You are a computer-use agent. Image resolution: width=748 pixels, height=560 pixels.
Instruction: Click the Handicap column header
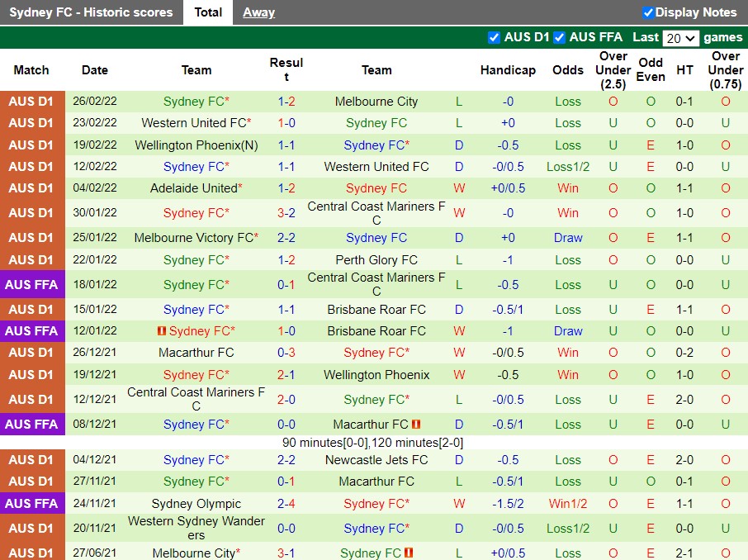click(x=508, y=70)
